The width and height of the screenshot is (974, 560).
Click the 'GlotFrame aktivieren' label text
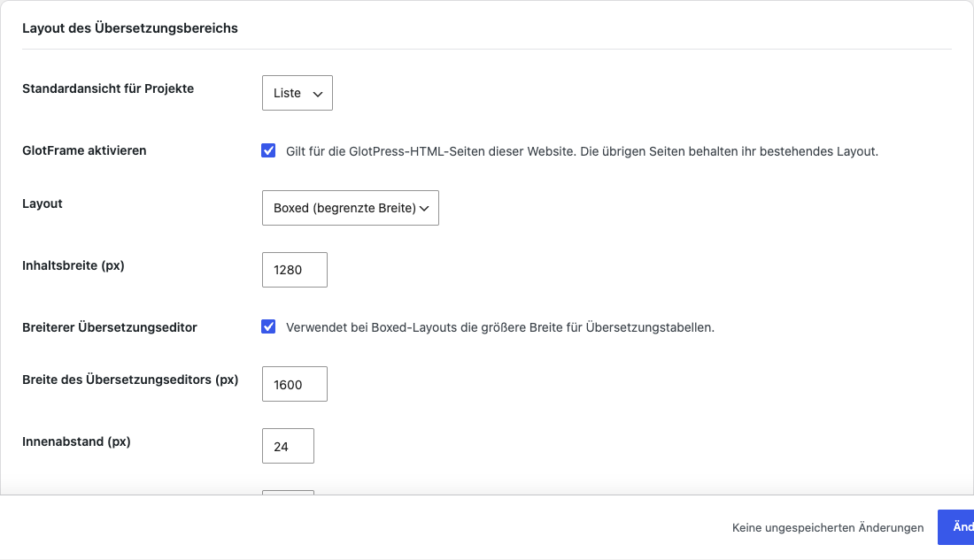coord(84,151)
